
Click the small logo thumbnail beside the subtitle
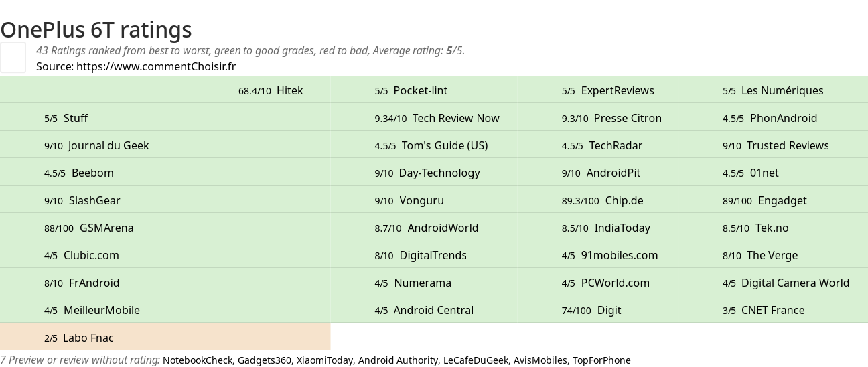coord(13,57)
